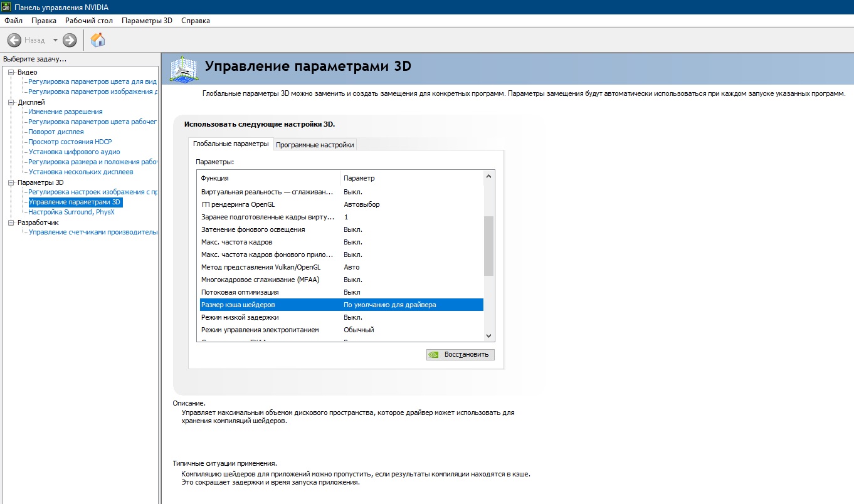The width and height of the screenshot is (854, 504).
Task: Open Настройка Surround, PhysX link
Action: tap(71, 213)
